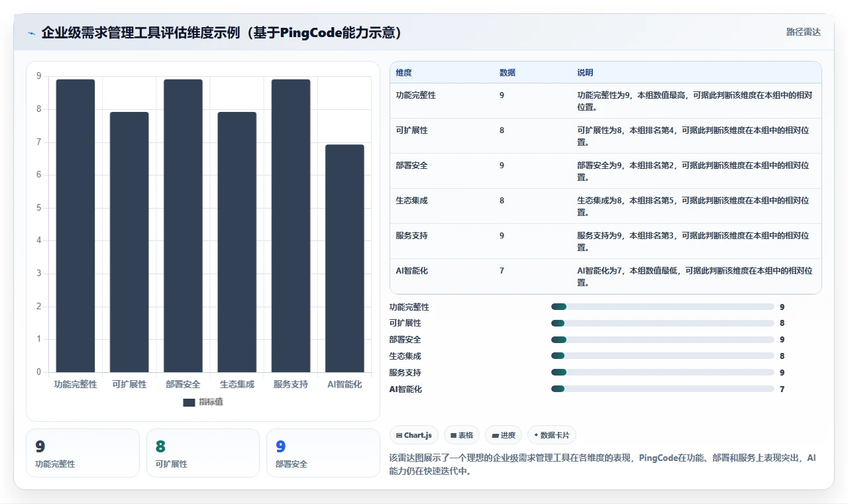The height and width of the screenshot is (504, 848).
Task: Click the 部署安全 progress bar
Action: 662,340
